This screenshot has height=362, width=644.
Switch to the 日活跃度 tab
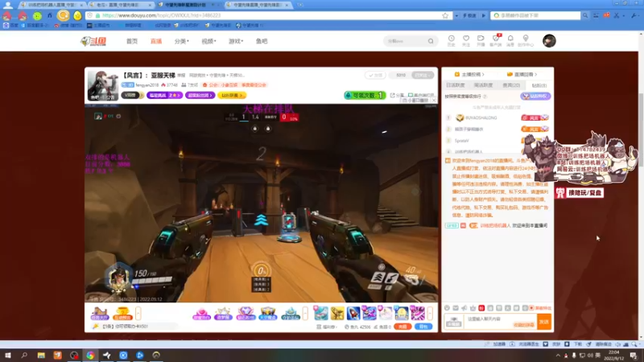click(456, 85)
